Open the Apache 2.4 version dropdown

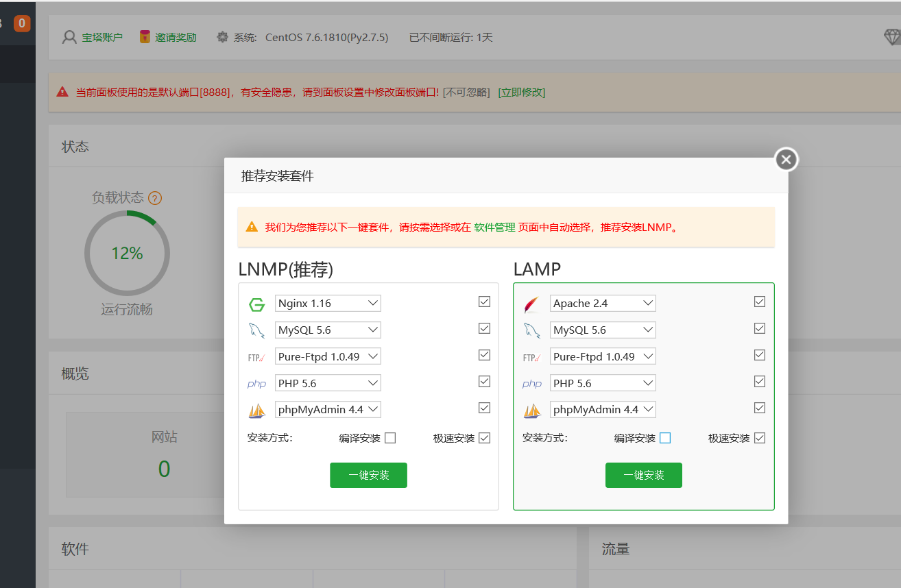point(603,303)
